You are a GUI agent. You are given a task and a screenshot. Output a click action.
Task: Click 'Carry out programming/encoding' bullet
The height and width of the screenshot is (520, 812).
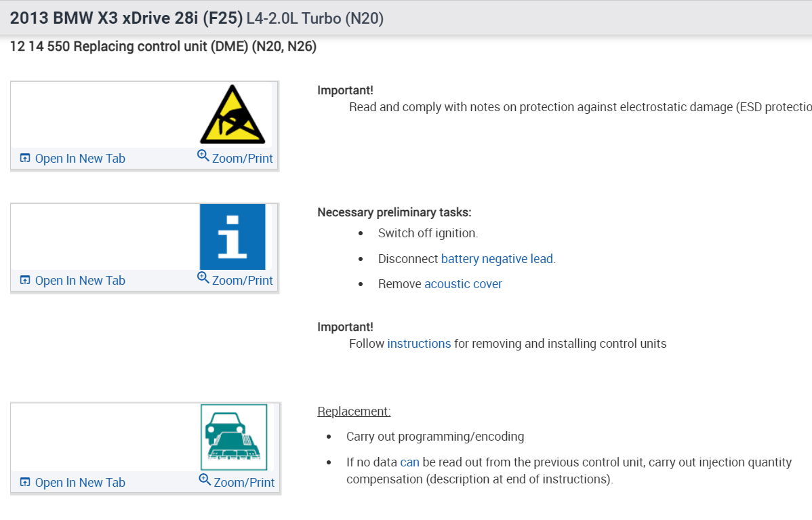point(435,437)
